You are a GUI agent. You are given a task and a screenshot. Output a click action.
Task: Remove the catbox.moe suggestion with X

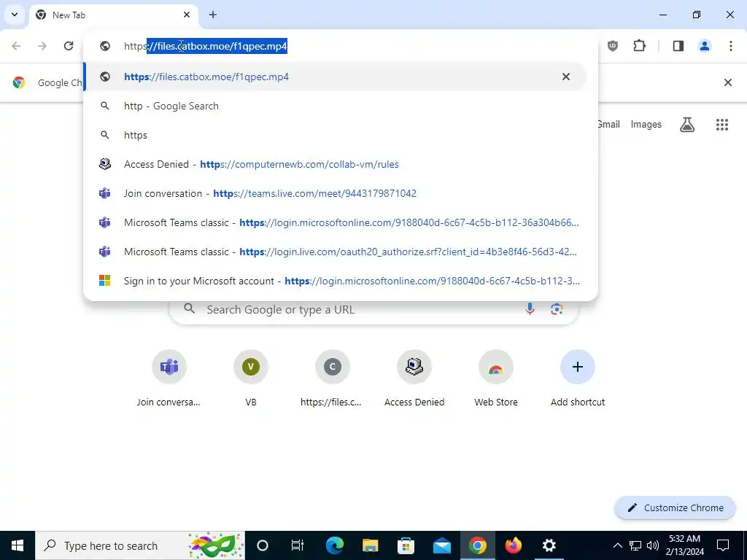[x=566, y=77]
